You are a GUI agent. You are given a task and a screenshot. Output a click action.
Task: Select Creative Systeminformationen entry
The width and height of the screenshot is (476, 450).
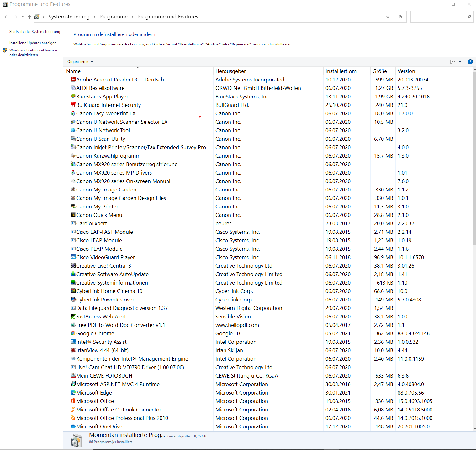pyautogui.click(x=249, y=283)
